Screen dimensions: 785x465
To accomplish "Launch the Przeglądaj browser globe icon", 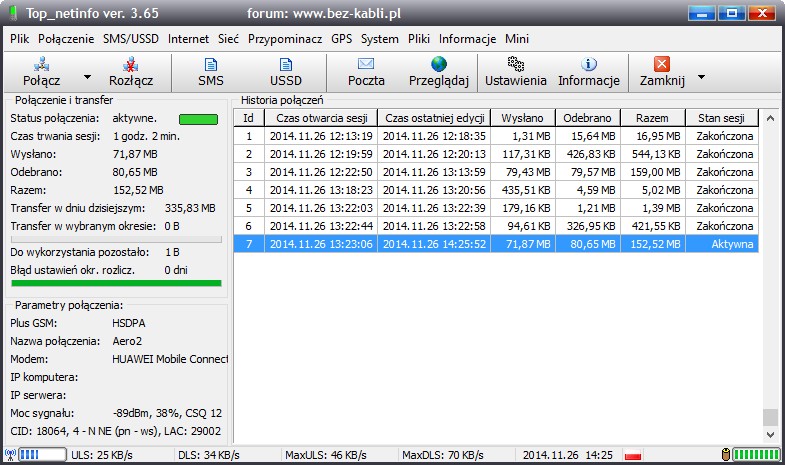I will [439, 65].
